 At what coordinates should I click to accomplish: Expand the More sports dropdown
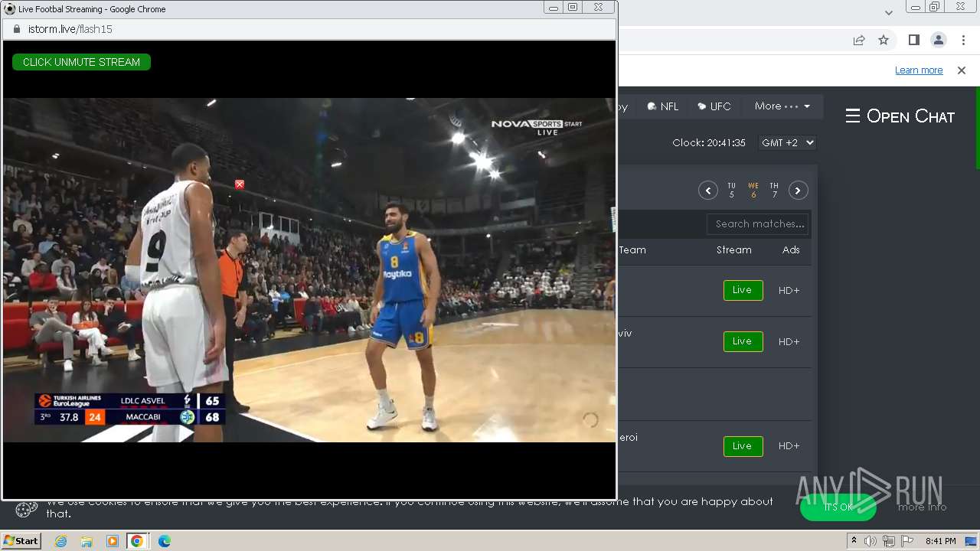point(782,106)
